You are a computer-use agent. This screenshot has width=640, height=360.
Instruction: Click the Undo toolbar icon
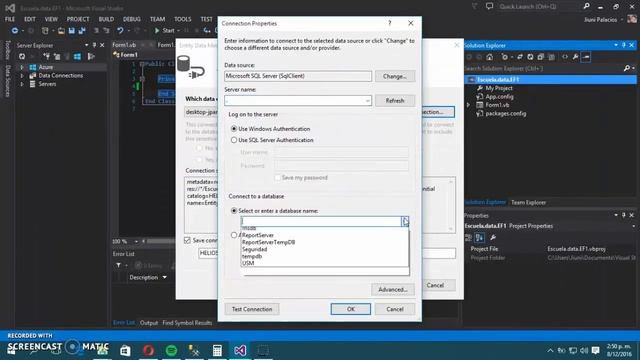120,31
